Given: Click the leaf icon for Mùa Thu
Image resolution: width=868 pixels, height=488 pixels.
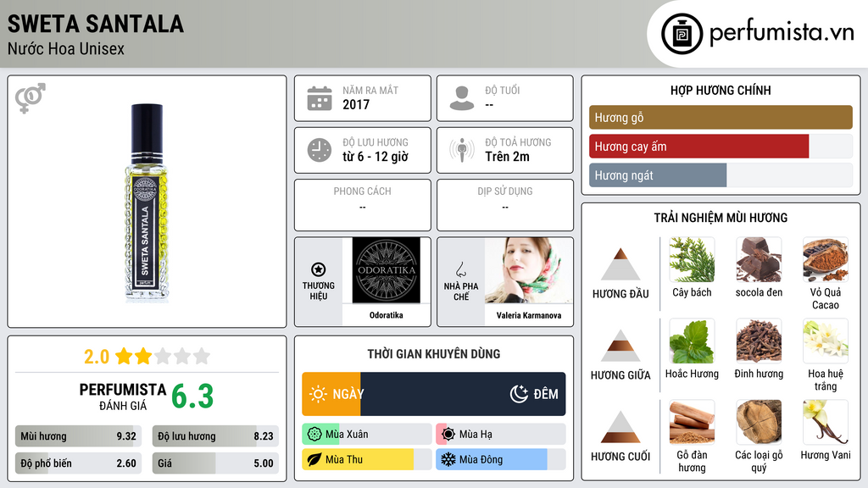Looking at the screenshot, I should pos(314,459).
